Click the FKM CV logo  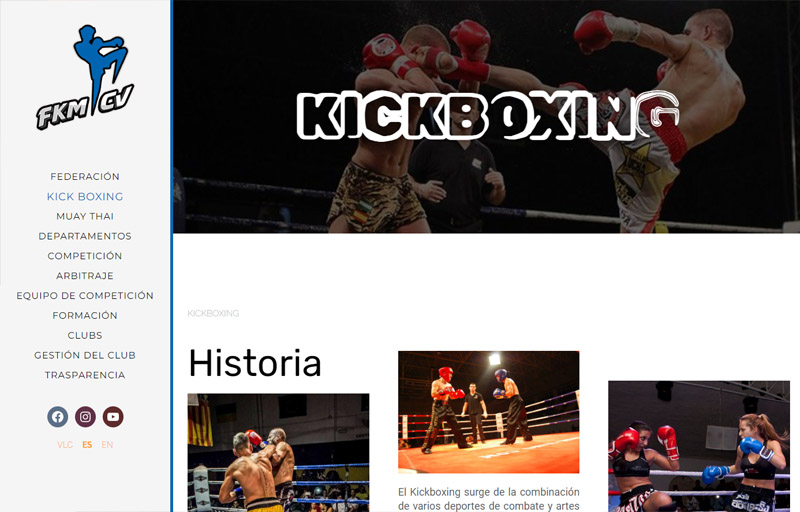tap(85, 77)
